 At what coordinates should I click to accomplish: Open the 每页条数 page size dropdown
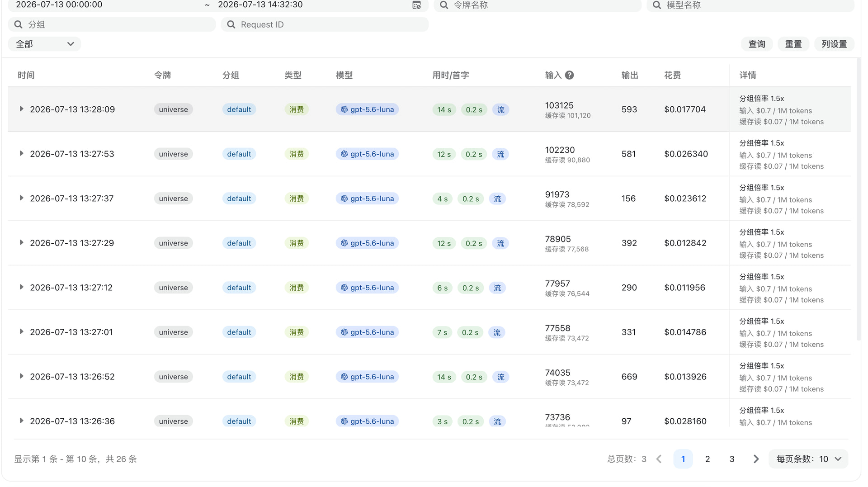pyautogui.click(x=808, y=459)
